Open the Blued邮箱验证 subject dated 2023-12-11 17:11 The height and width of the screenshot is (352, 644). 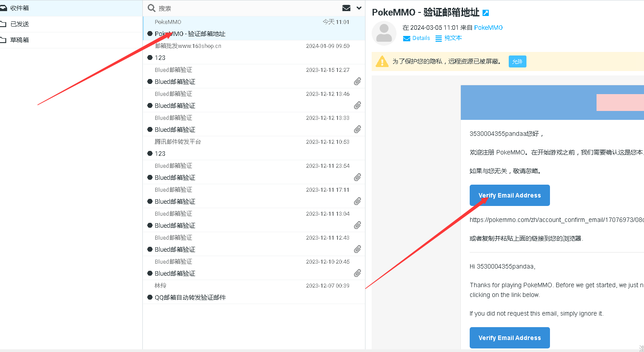coord(175,202)
